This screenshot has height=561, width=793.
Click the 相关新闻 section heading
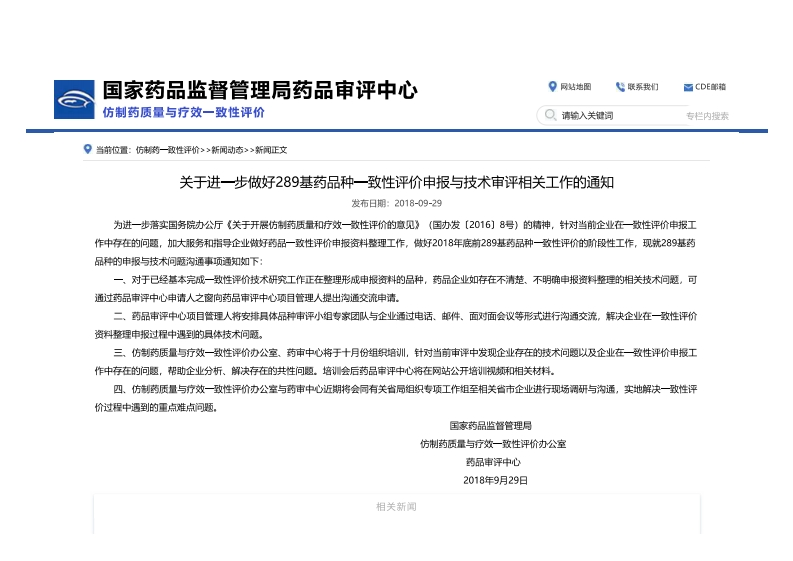click(x=396, y=507)
